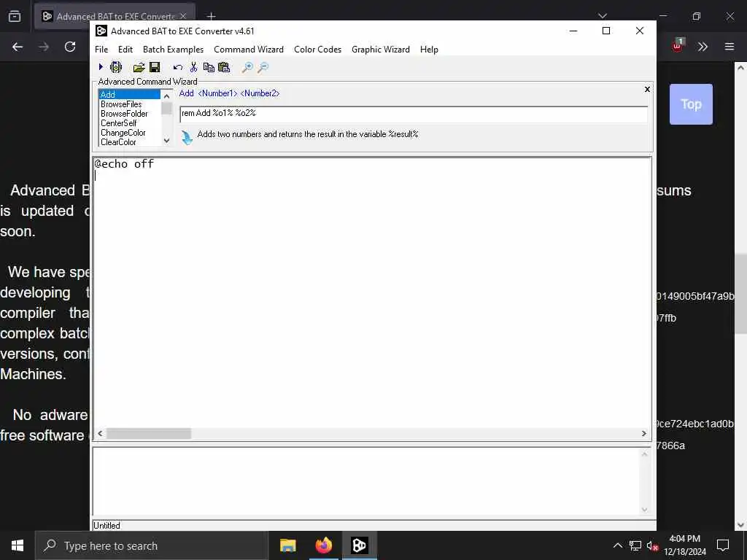Image resolution: width=747 pixels, height=560 pixels.
Task: Cut selection with the scissors icon
Action: (x=193, y=67)
